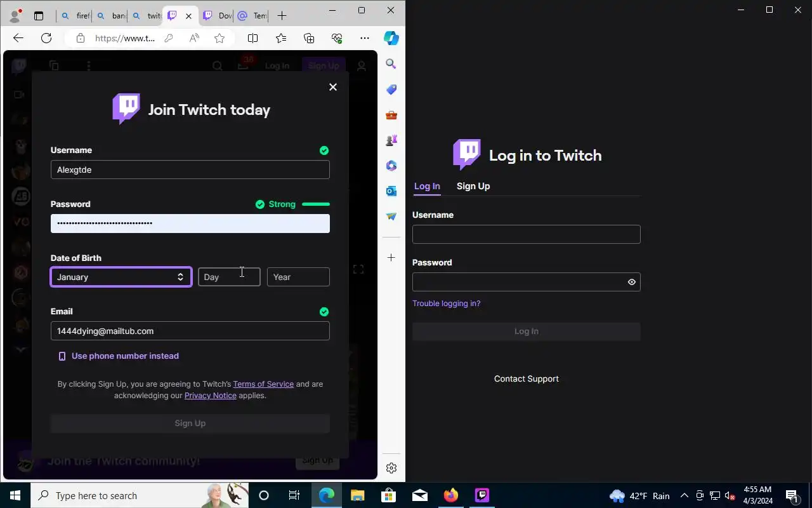
Task: Open Edge Settings and more menu
Action: pyautogui.click(x=365, y=38)
